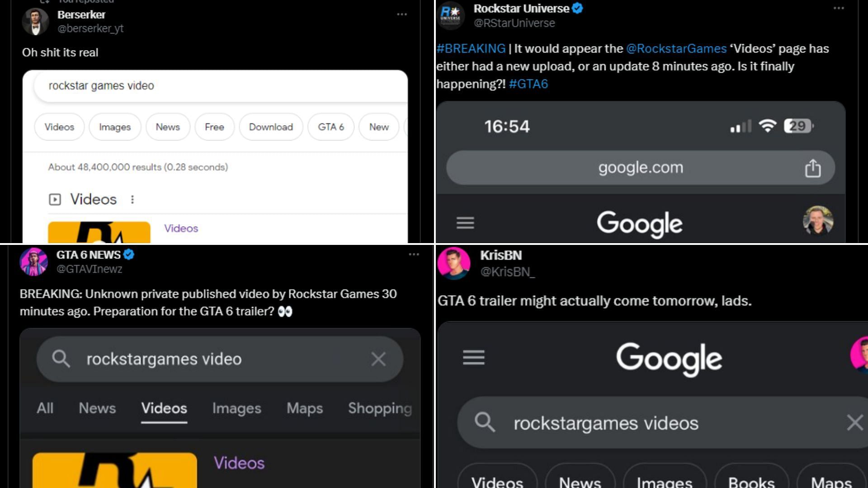This screenshot has height=488, width=868.
Task: Click the Images filter chip in search results
Action: click(115, 127)
